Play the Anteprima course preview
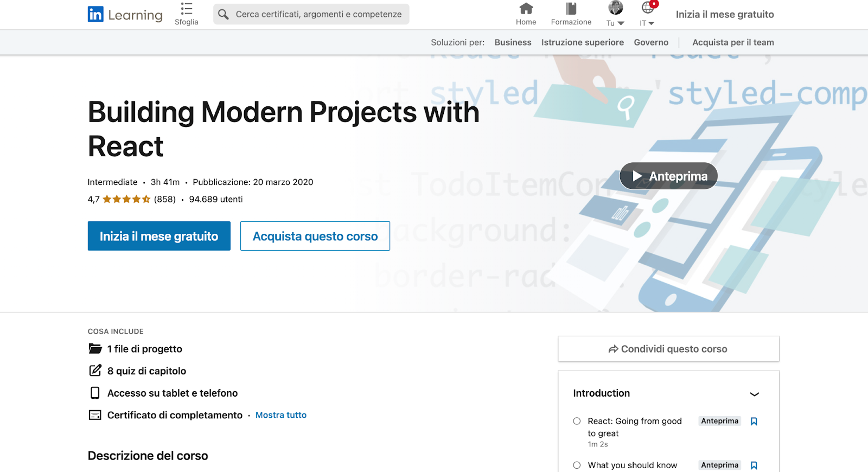 pyautogui.click(x=668, y=176)
